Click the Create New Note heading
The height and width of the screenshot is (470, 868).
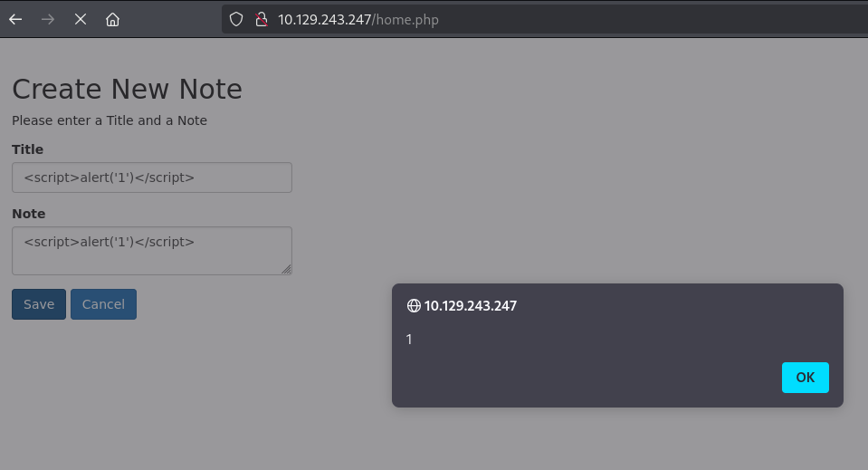(x=128, y=89)
